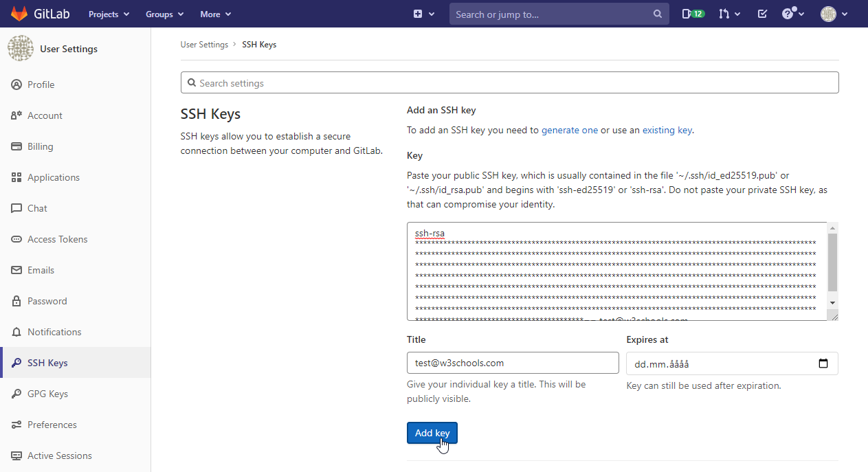
Task: Open the Projects menu
Action: [x=108, y=14]
